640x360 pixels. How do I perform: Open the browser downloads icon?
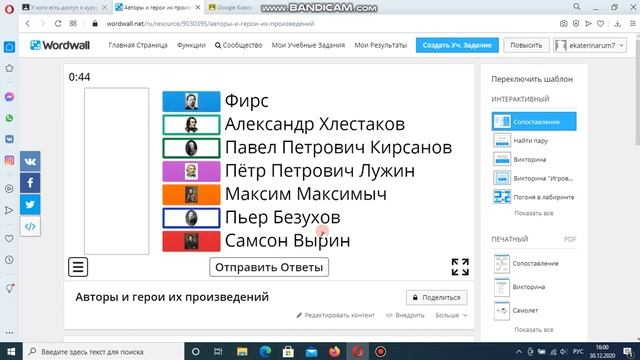point(618,24)
